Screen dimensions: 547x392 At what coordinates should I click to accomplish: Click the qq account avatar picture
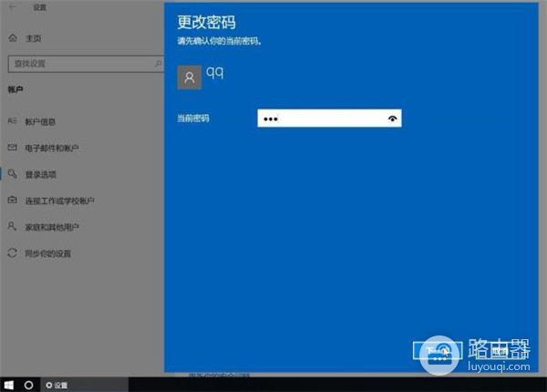[x=190, y=77]
